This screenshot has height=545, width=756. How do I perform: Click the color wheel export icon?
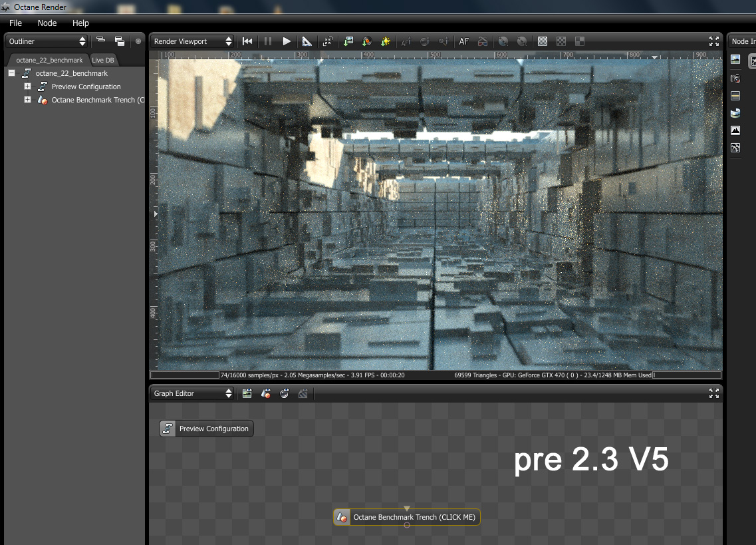(367, 41)
